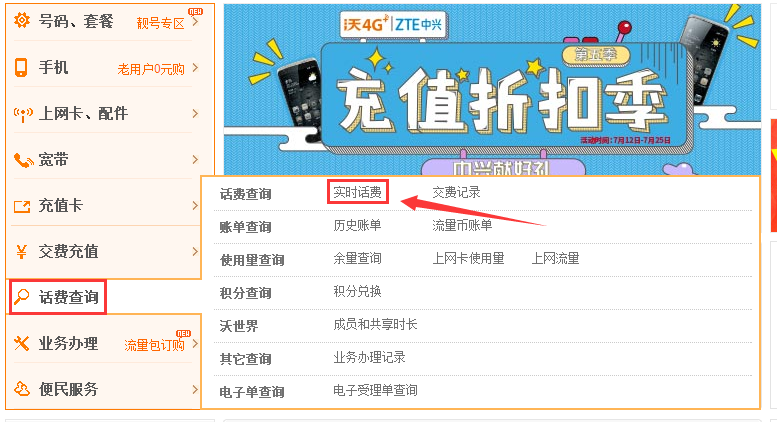
Task: Expand the 便民服务 chevron arrow
Action: coord(195,389)
